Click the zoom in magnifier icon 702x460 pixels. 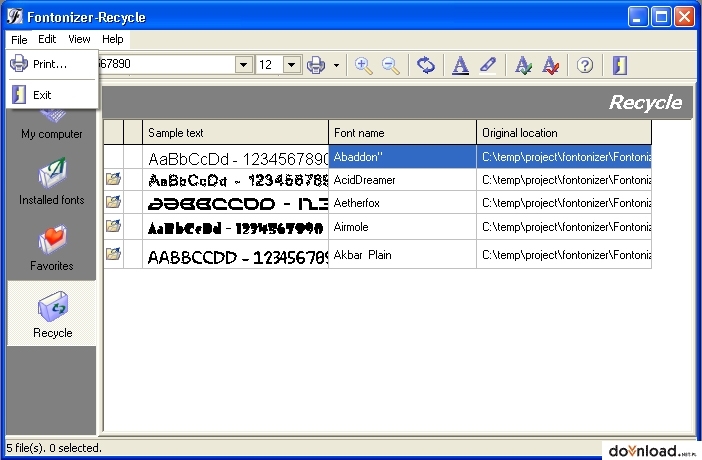click(x=363, y=65)
